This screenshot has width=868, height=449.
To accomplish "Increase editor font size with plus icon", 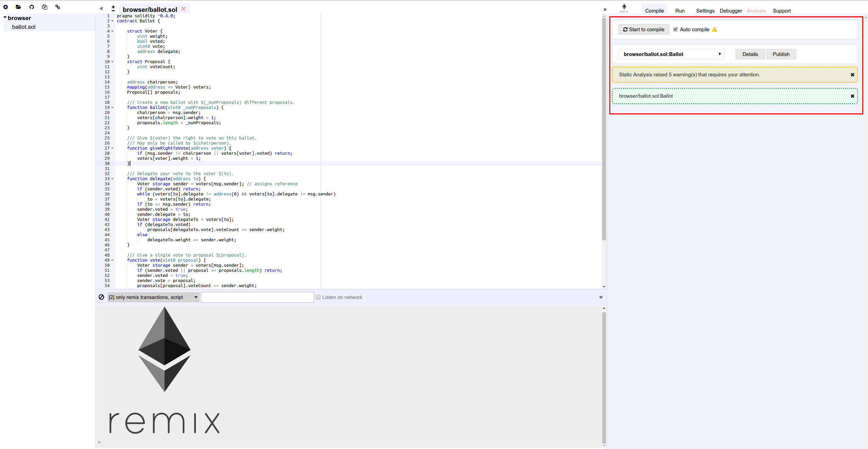I will point(113,7).
